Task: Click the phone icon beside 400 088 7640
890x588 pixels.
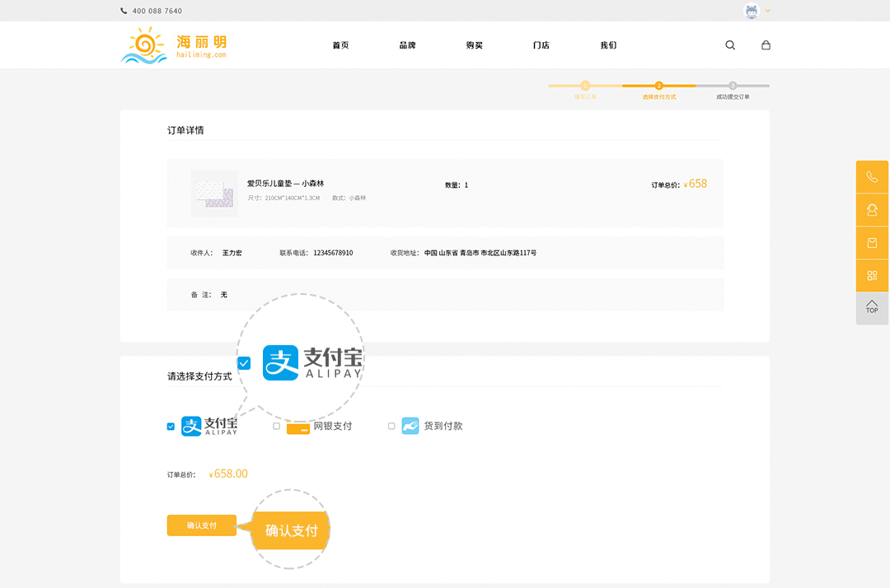Action: coord(124,11)
